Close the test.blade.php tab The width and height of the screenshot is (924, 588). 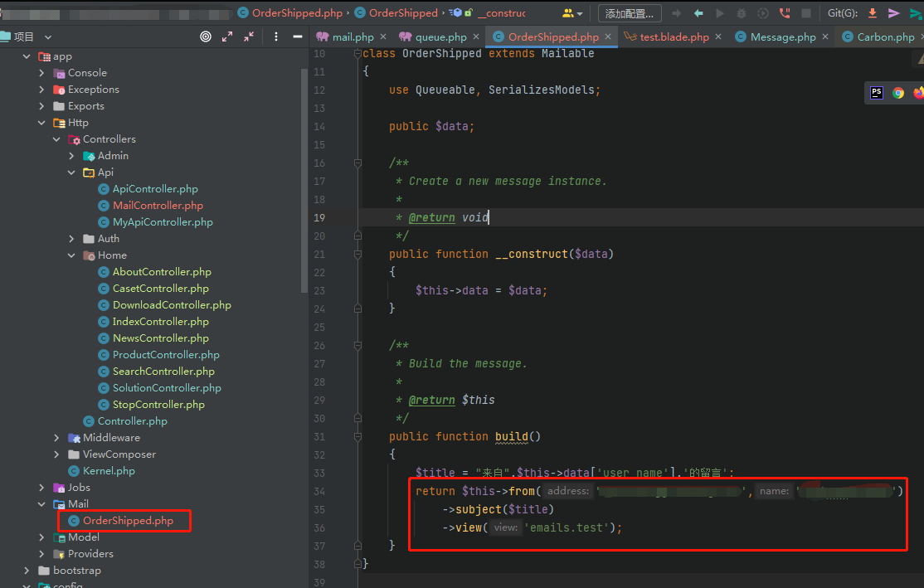click(718, 36)
